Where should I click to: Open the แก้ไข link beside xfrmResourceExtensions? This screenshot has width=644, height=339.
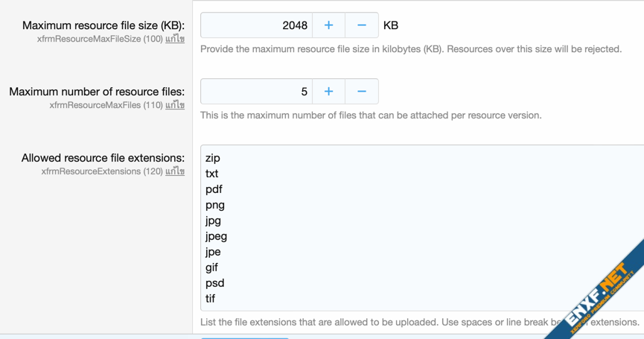pyautogui.click(x=175, y=171)
